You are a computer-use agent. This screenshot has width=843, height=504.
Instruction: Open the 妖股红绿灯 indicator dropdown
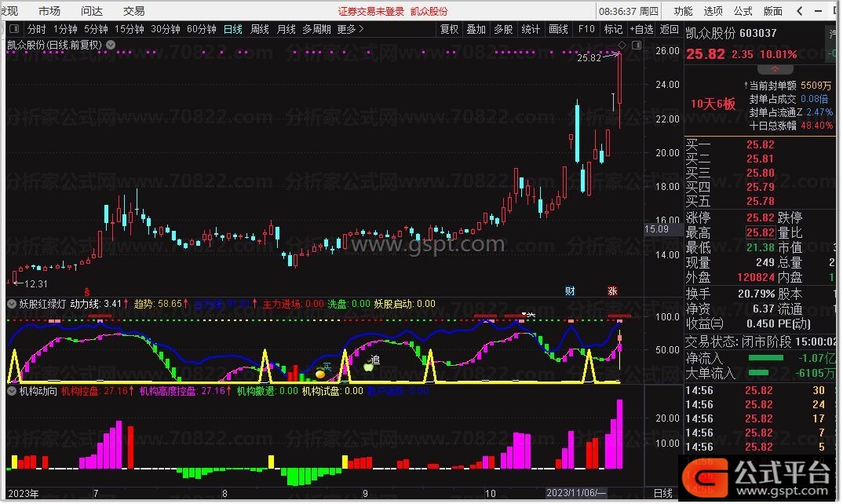click(x=11, y=304)
